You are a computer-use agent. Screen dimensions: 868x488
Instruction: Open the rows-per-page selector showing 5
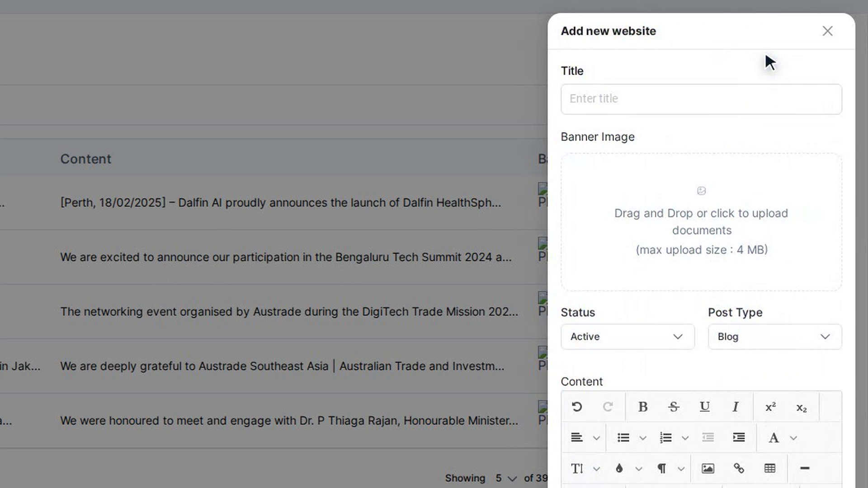tap(505, 478)
